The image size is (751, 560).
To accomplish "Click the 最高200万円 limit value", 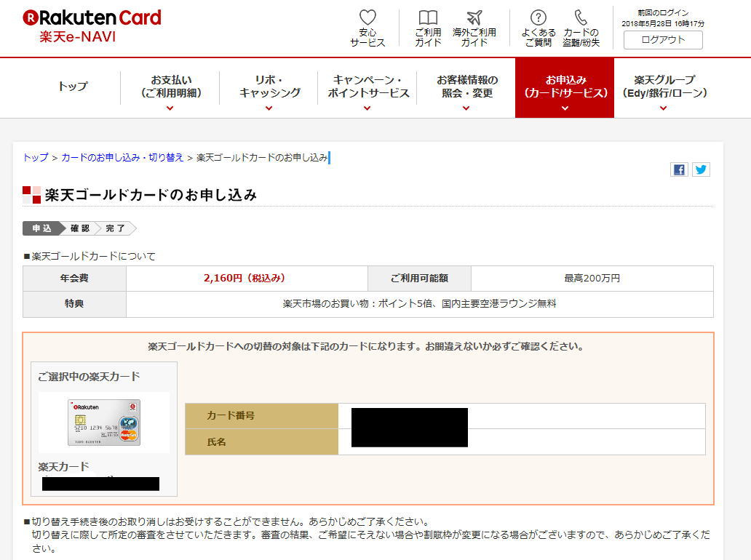I will 592,278.
